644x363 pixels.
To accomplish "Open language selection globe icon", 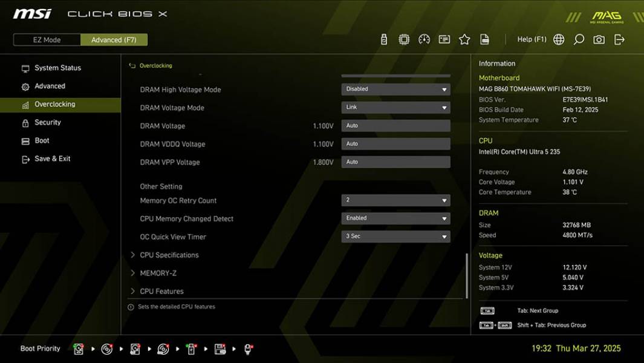I will 559,39.
